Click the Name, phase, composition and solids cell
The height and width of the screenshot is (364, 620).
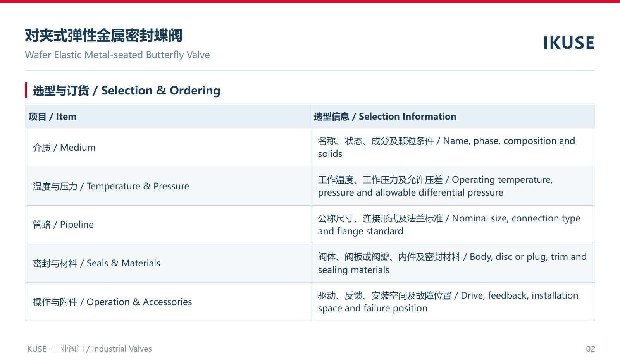pyautogui.click(x=453, y=148)
